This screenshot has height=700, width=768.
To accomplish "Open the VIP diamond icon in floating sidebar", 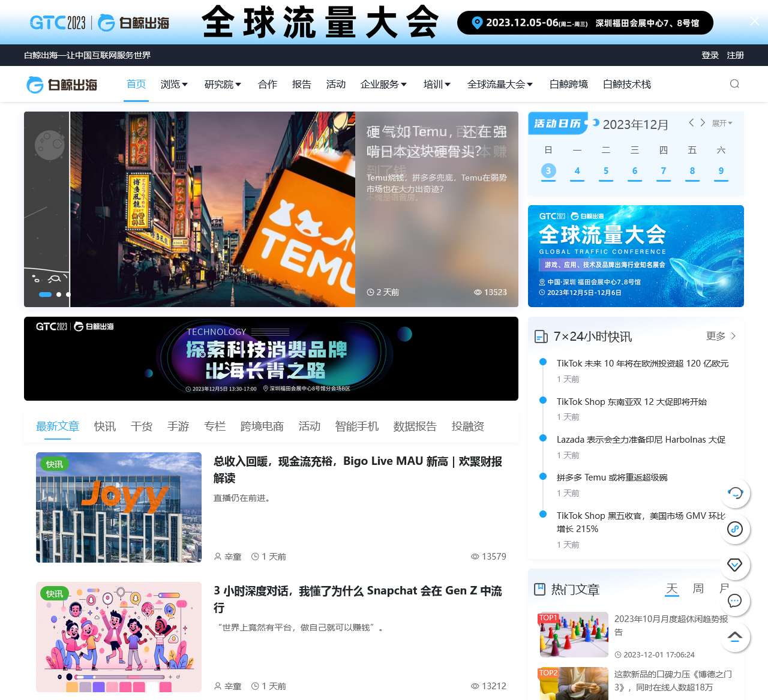I will pyautogui.click(x=735, y=565).
